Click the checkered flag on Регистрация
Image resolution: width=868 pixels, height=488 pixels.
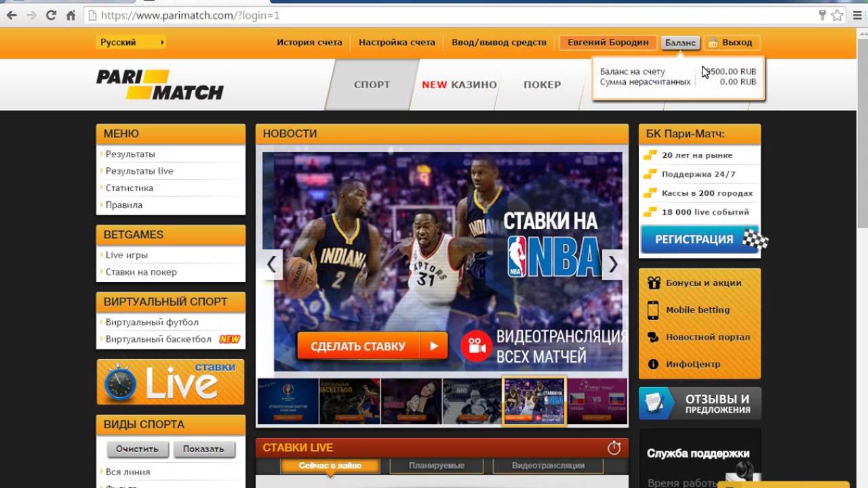(x=755, y=239)
